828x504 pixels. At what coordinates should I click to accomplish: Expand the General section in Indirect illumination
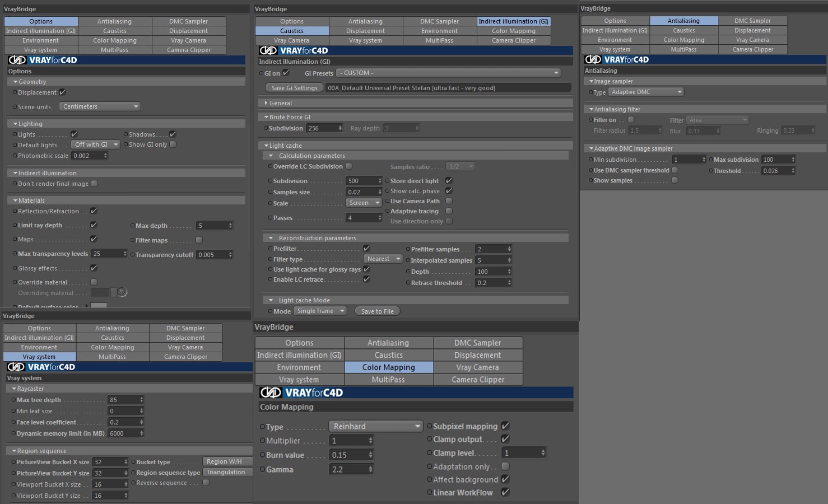tap(266, 103)
